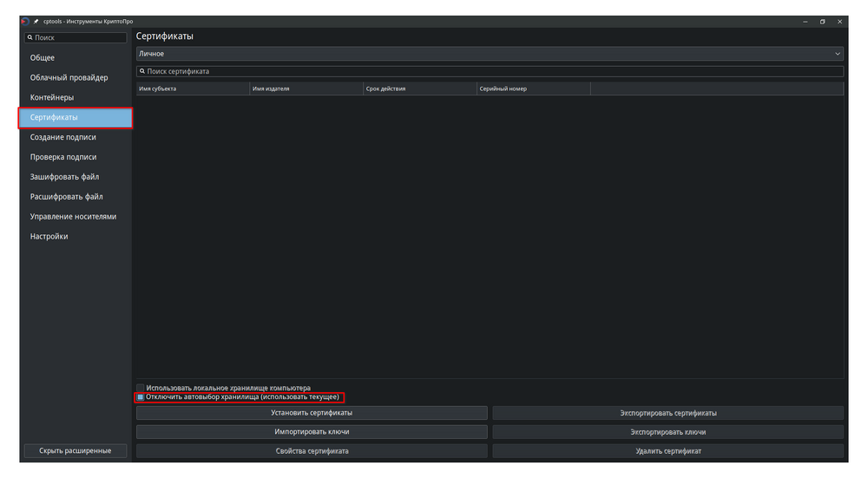This screenshot has width=868, height=485.
Task: Open Настройки from the sidebar
Action: click(49, 237)
